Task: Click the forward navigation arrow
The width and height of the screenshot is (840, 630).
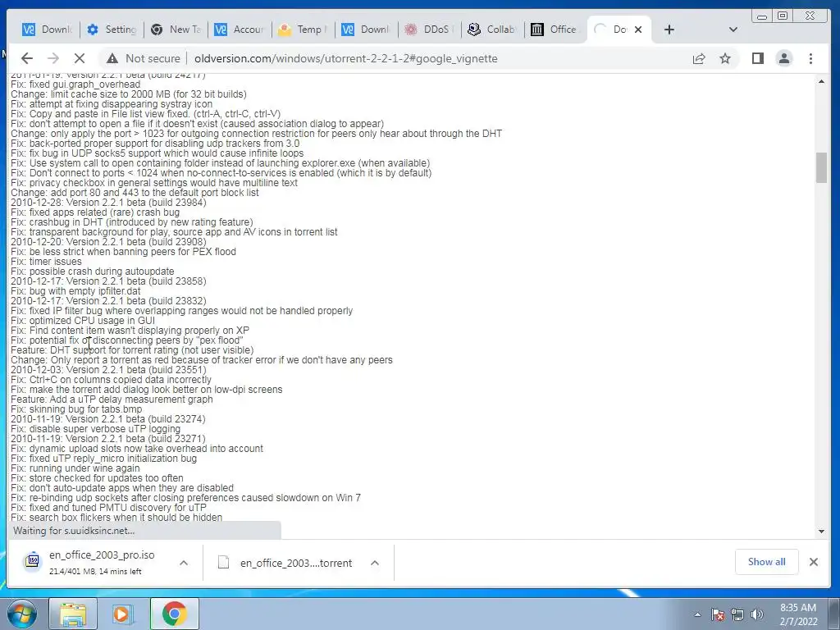Action: [53, 58]
